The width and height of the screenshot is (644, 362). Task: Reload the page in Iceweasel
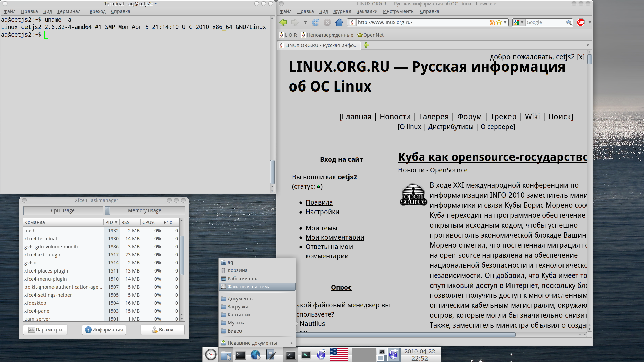(315, 22)
